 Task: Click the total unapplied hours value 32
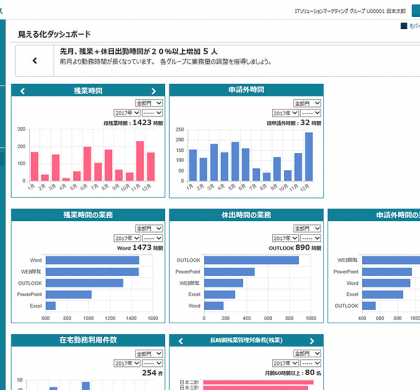tap(305, 123)
